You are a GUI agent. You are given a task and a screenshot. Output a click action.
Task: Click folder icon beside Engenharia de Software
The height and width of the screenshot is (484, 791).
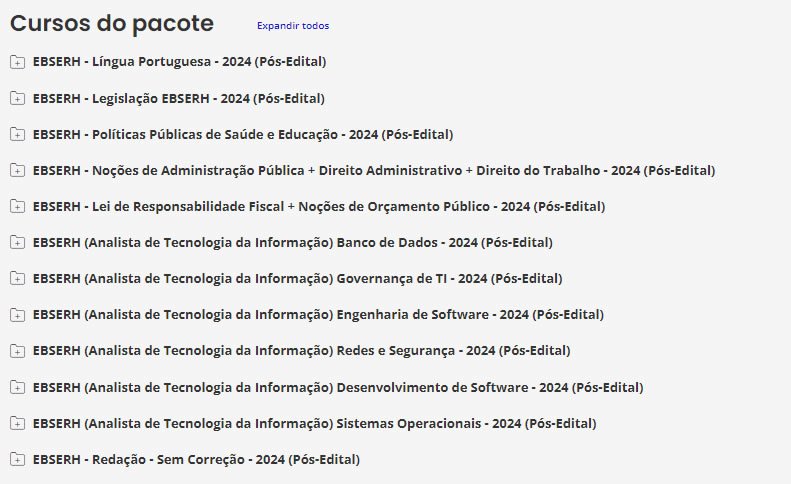17,314
